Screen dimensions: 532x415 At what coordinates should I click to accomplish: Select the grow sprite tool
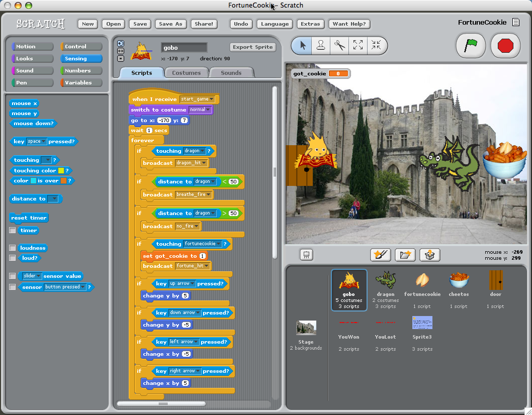pos(358,46)
